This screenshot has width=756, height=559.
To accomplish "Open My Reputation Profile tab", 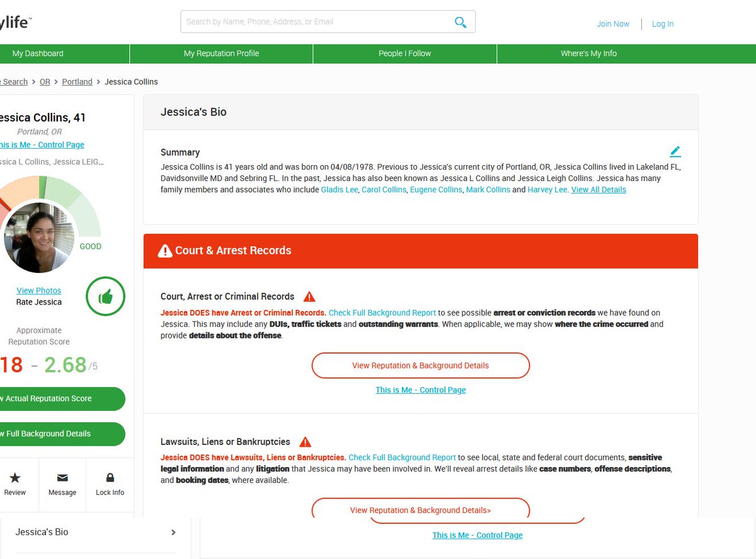I will tap(221, 54).
